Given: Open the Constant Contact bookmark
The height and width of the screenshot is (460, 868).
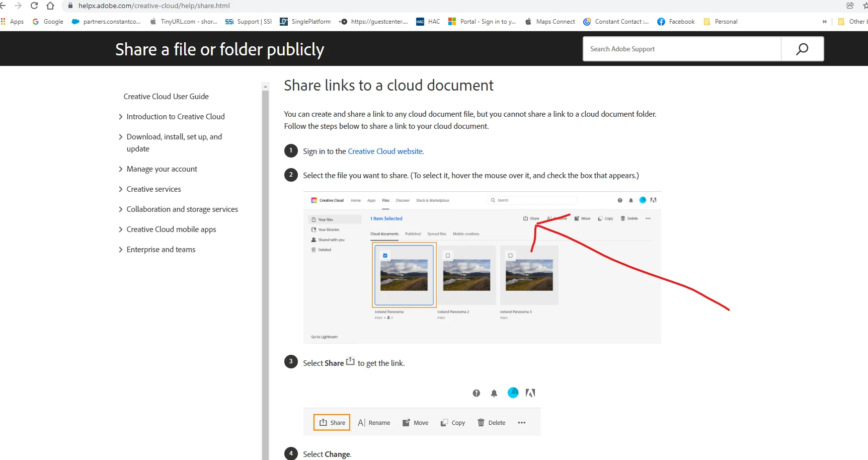Looking at the screenshot, I should point(616,22).
